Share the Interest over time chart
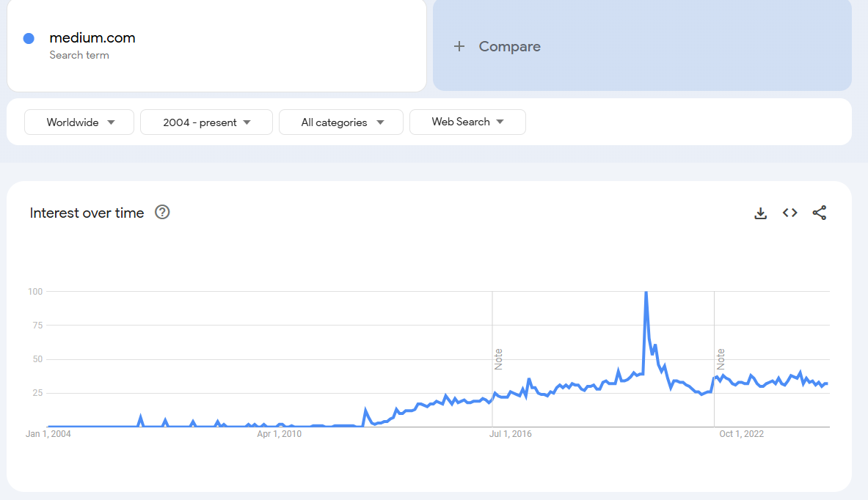Viewport: 868px width, 500px height. coord(820,213)
